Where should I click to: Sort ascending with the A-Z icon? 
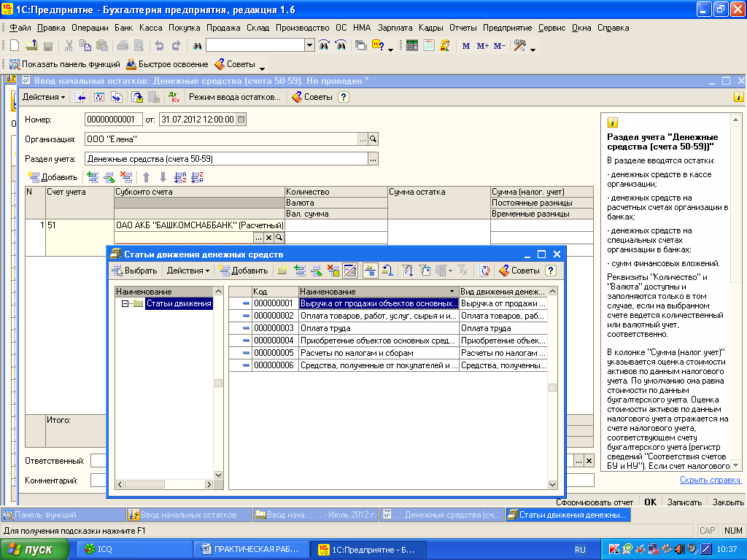click(x=181, y=178)
